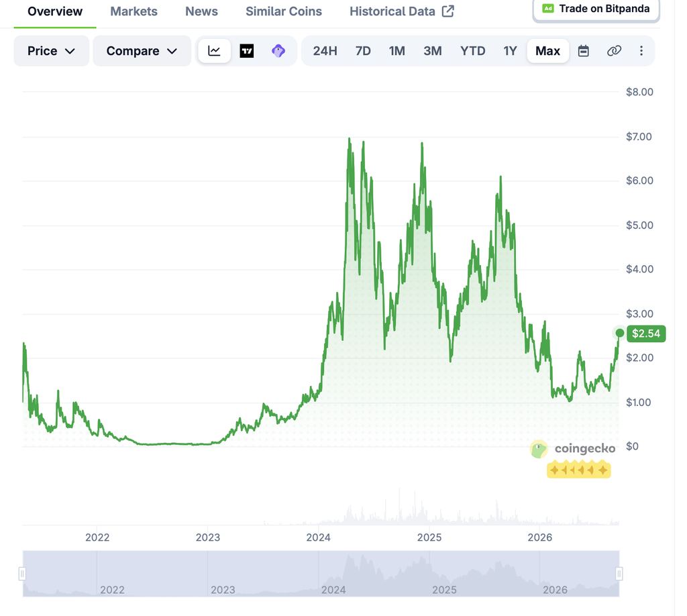
Task: Open the News tab
Action: (201, 11)
